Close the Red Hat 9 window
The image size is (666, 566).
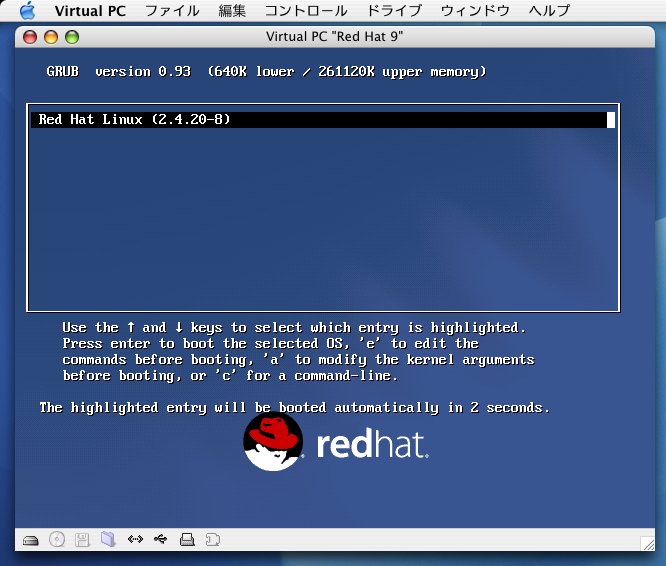click(x=30, y=37)
